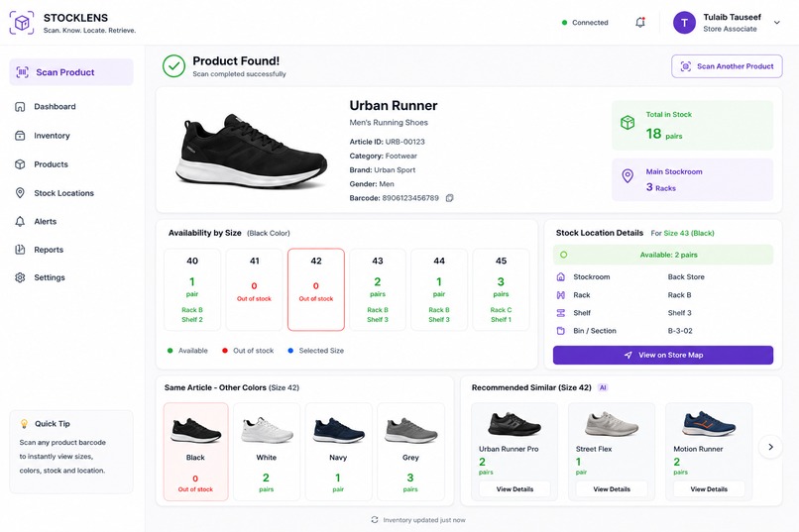799x532 pixels.
Task: Click the user avatar circle with T
Action: 684,23
